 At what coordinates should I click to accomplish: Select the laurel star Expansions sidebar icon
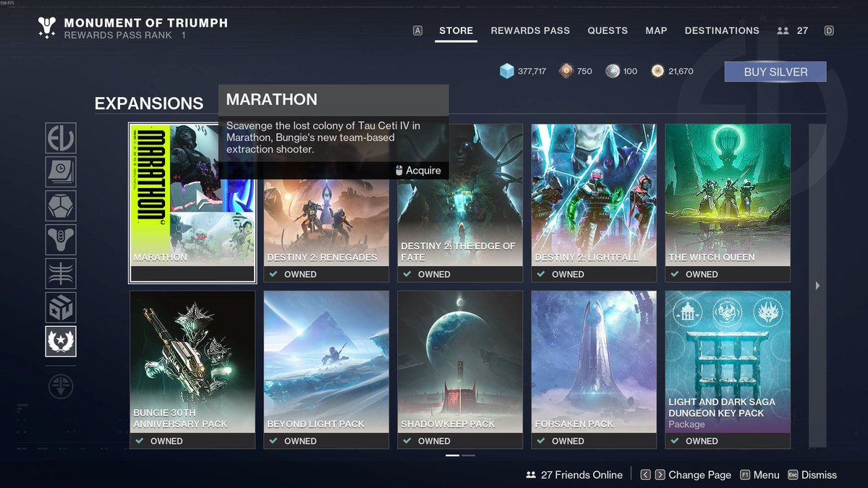pos(61,341)
